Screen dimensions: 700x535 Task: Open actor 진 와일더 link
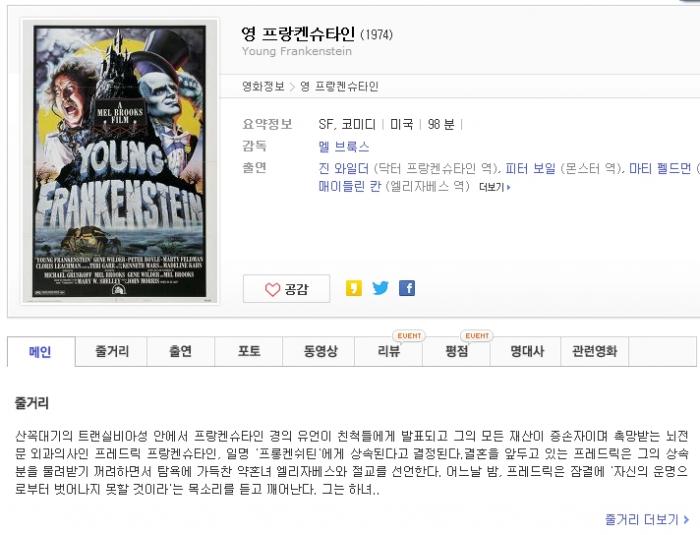pos(344,168)
